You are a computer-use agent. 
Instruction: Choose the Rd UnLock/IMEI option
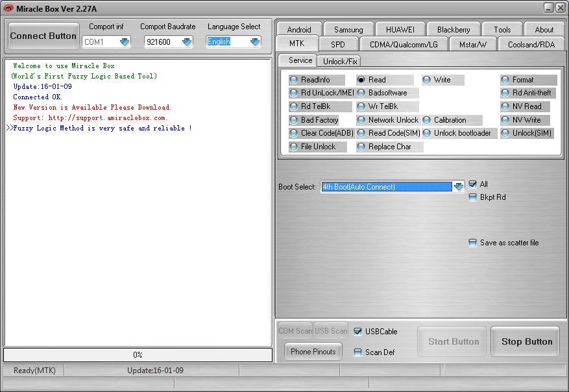[x=322, y=93]
